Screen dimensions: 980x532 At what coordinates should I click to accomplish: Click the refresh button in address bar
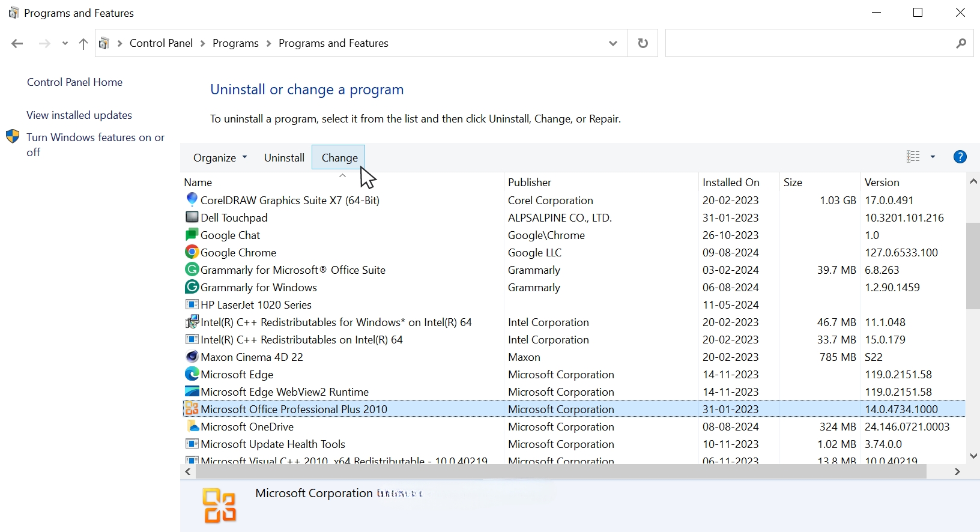[x=643, y=43]
